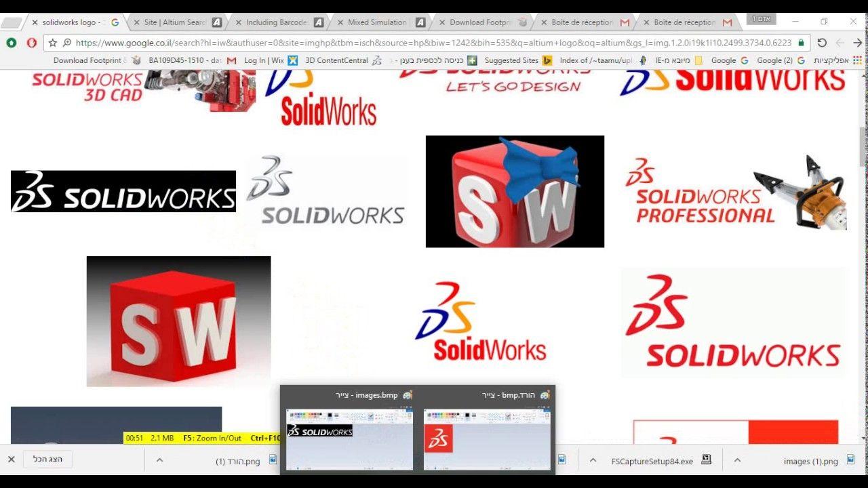Click the images (1).png file type icon
868x488 pixels.
[x=850, y=460]
